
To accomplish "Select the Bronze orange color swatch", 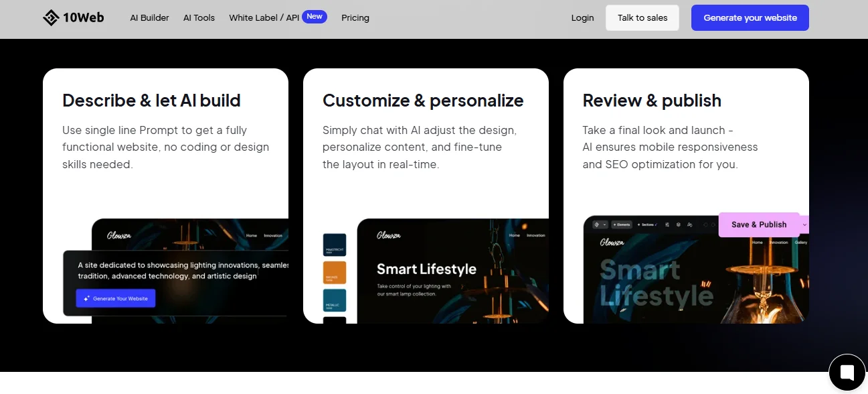I will 334,273.
